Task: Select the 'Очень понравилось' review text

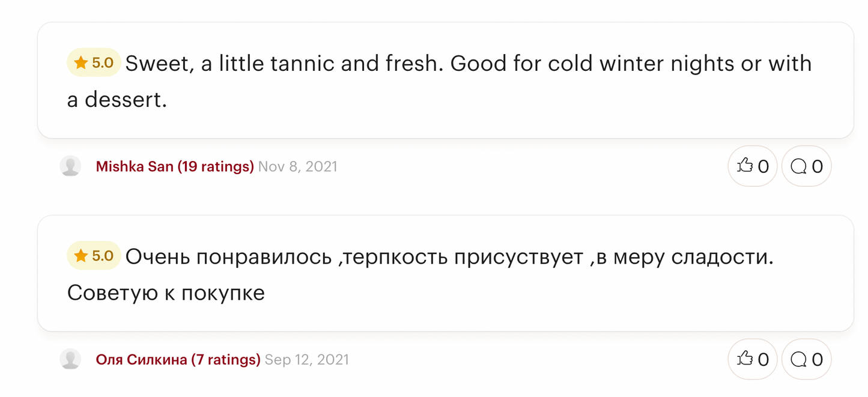Action: click(420, 275)
